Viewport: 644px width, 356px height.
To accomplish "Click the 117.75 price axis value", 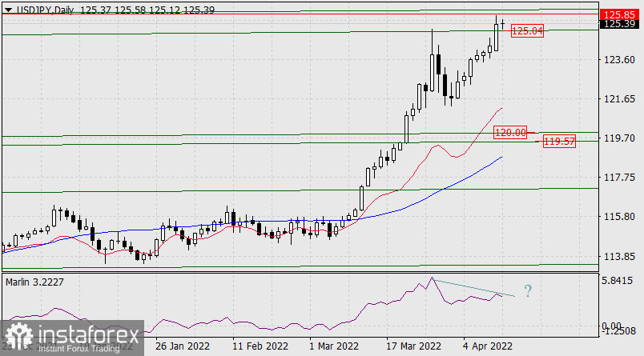I will [x=618, y=178].
